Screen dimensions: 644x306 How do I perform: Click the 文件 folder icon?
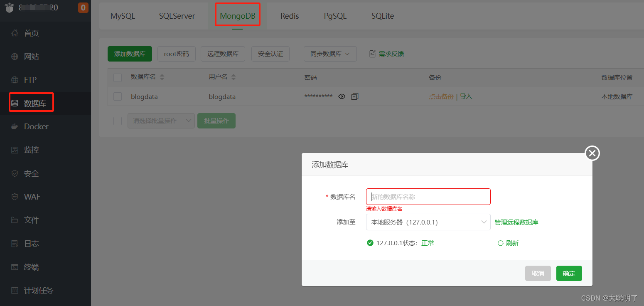(x=15, y=220)
